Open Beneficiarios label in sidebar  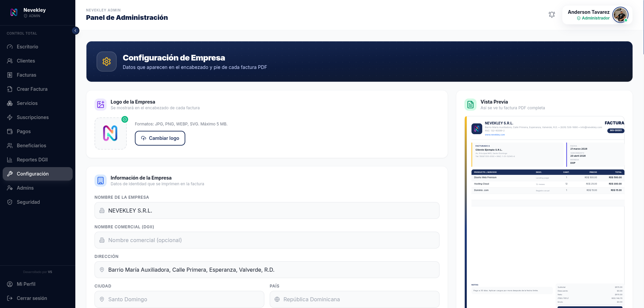pos(32,146)
